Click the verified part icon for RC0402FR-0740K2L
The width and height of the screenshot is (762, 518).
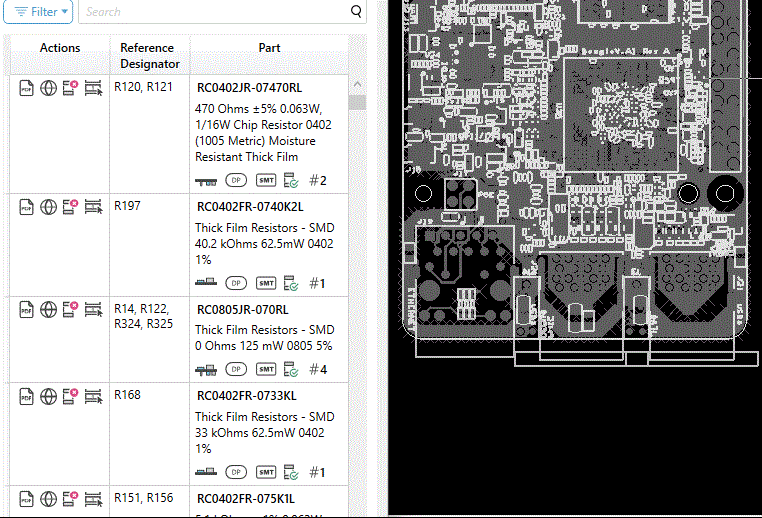(291, 283)
